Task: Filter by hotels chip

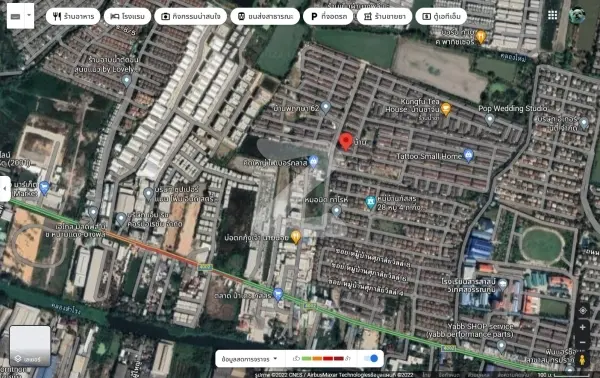Action: pyautogui.click(x=127, y=16)
